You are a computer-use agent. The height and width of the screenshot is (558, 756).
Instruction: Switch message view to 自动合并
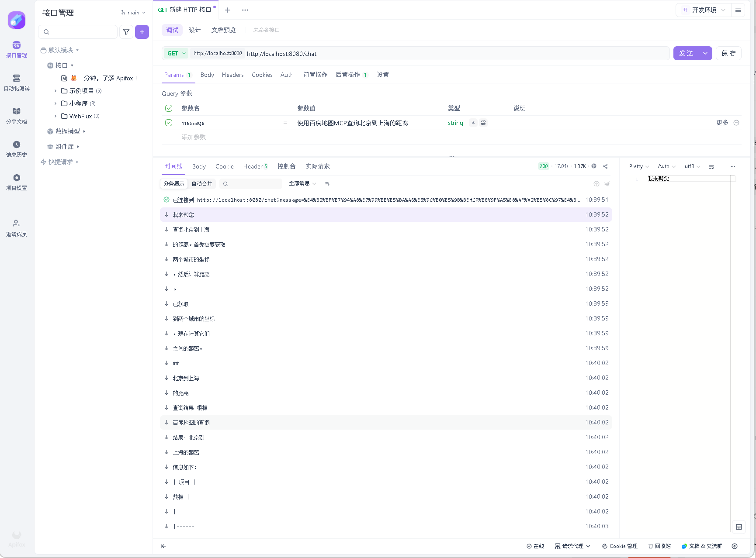point(202,184)
